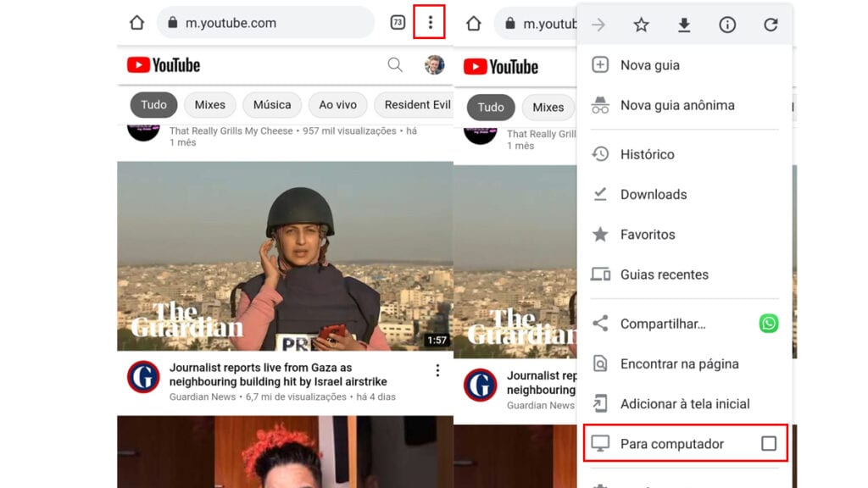Click Guardian News channel text in left screenshot

click(202, 396)
